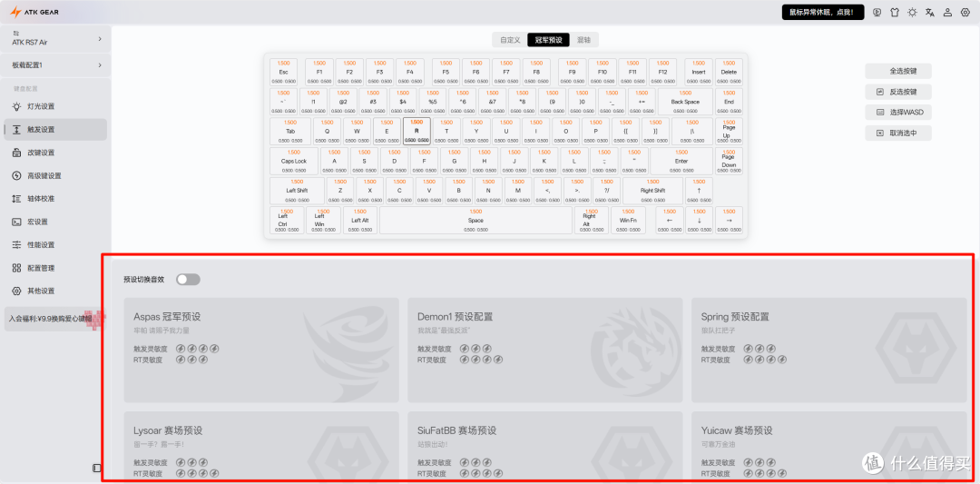This screenshot has width=980, height=484.
Task: Select the Right Shift key
Action: coord(652,191)
